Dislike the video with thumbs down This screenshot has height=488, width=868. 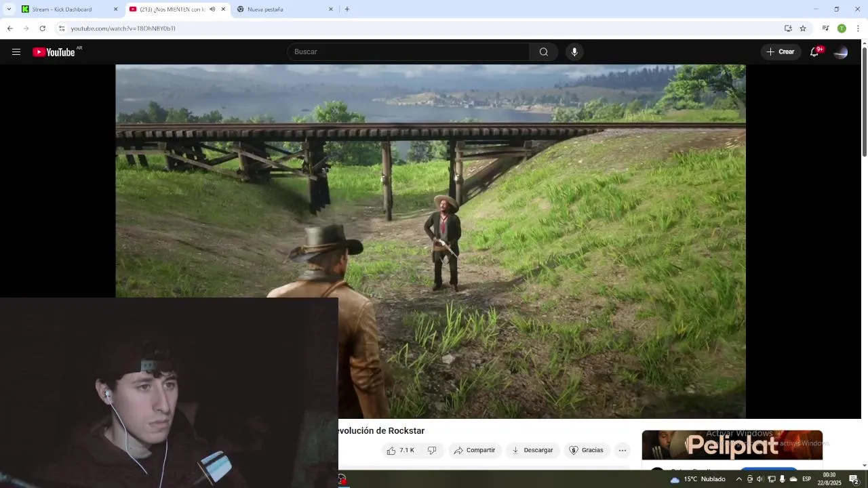tap(432, 450)
